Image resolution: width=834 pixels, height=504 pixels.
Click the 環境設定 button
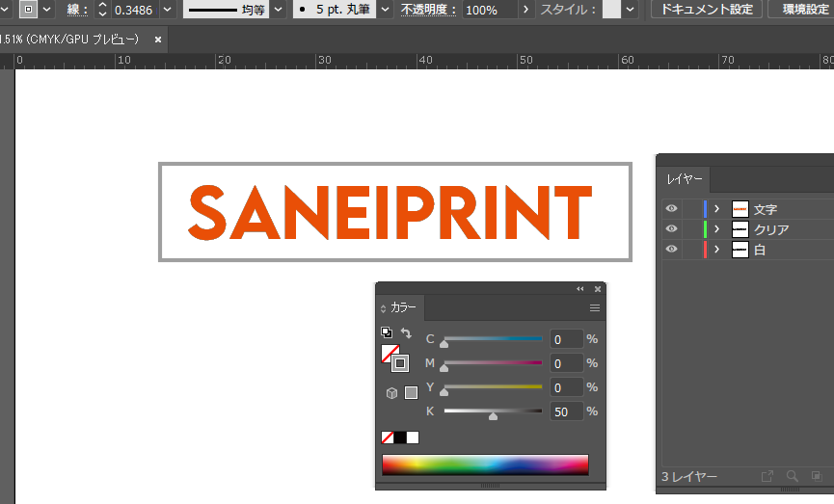click(803, 9)
